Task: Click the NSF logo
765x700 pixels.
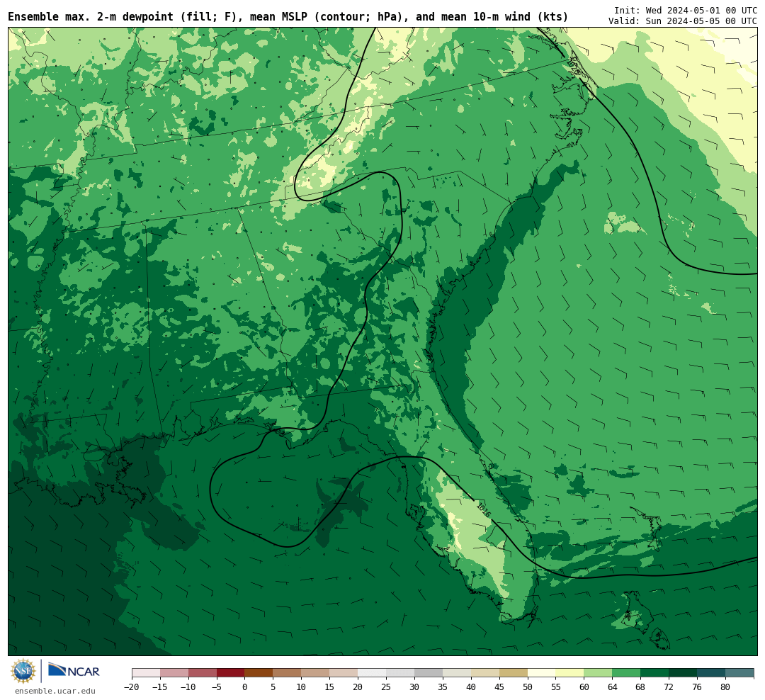Action: (23, 671)
